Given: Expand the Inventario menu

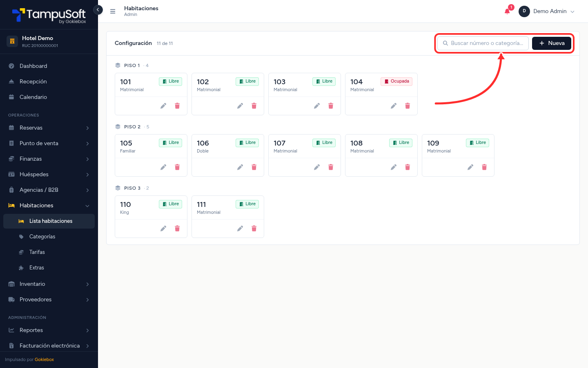Looking at the screenshot, I should [49, 284].
